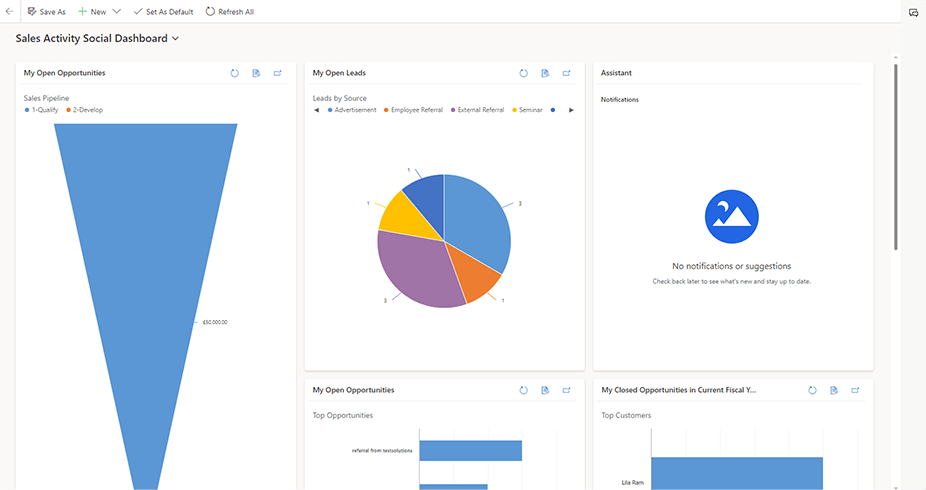Expand the New button dropdown arrow

pyautogui.click(x=117, y=12)
